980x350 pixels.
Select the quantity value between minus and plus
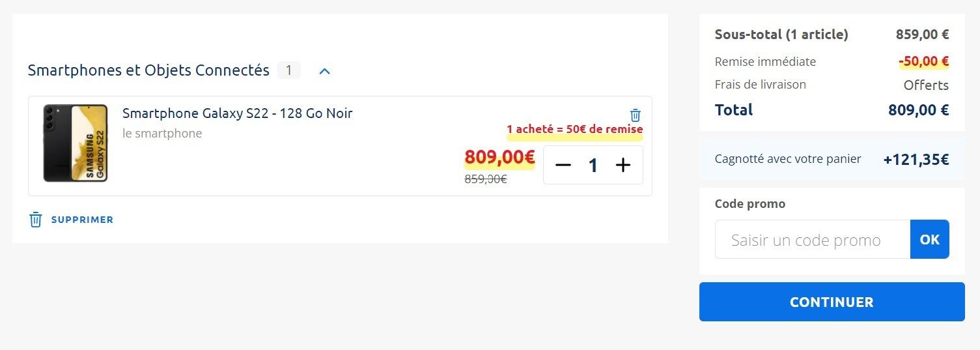point(593,166)
